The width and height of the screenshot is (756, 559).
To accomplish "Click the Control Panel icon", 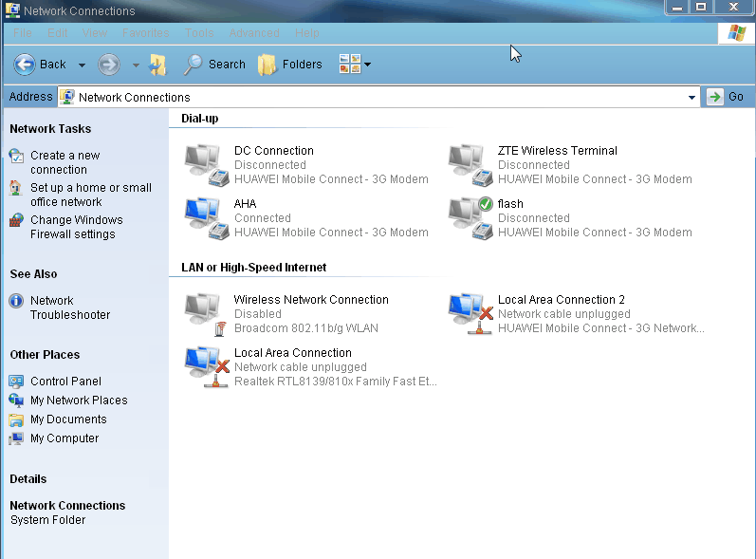I will [x=16, y=382].
